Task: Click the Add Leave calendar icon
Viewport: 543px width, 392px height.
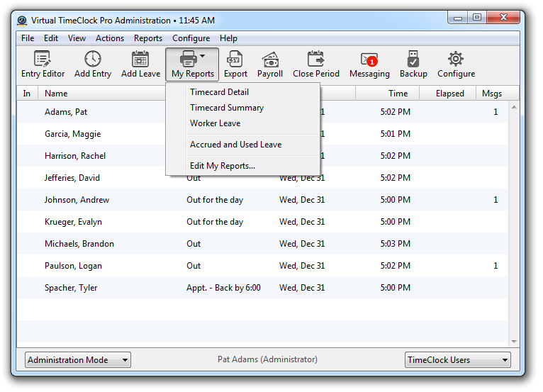Action: tap(140, 59)
